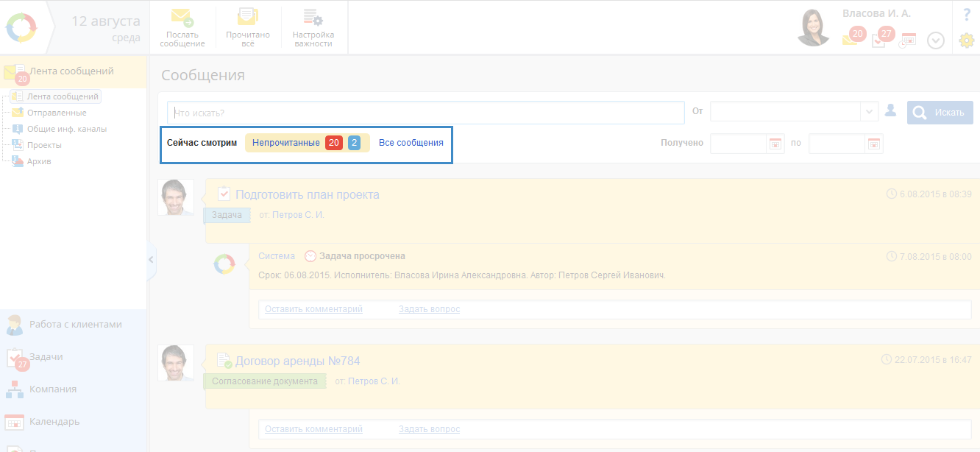The height and width of the screenshot is (452, 980).
Task: Click Оставить комментарий under the Подготовить план проекта message
Action: pos(313,309)
